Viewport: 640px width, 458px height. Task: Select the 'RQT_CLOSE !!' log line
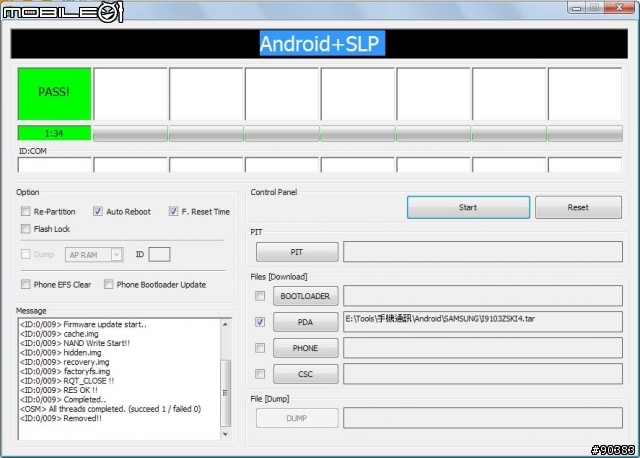[67, 381]
